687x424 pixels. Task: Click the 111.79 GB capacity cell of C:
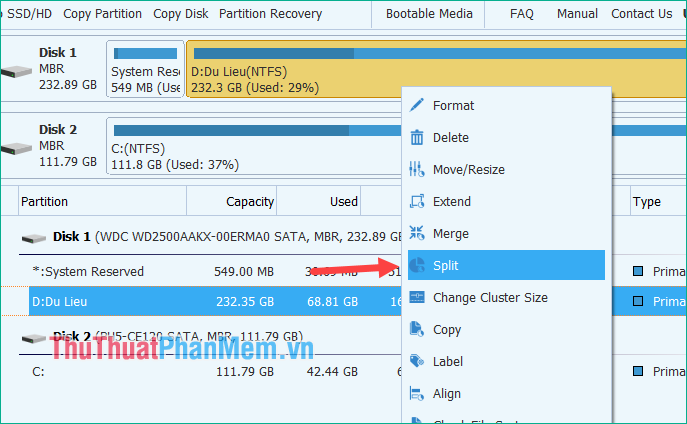245,371
